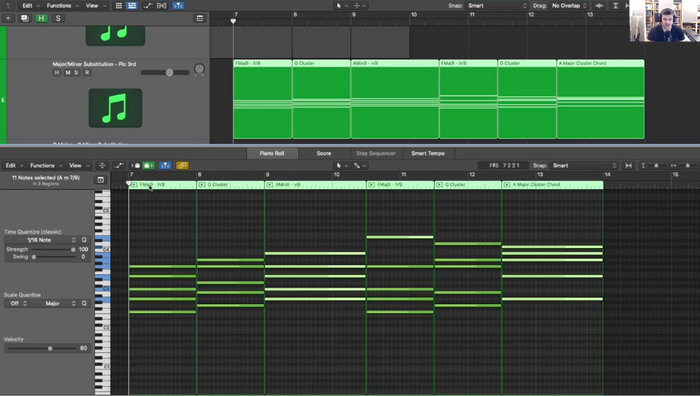The width and height of the screenshot is (700, 396).
Task: Click the add track plus button
Action: [x=8, y=18]
